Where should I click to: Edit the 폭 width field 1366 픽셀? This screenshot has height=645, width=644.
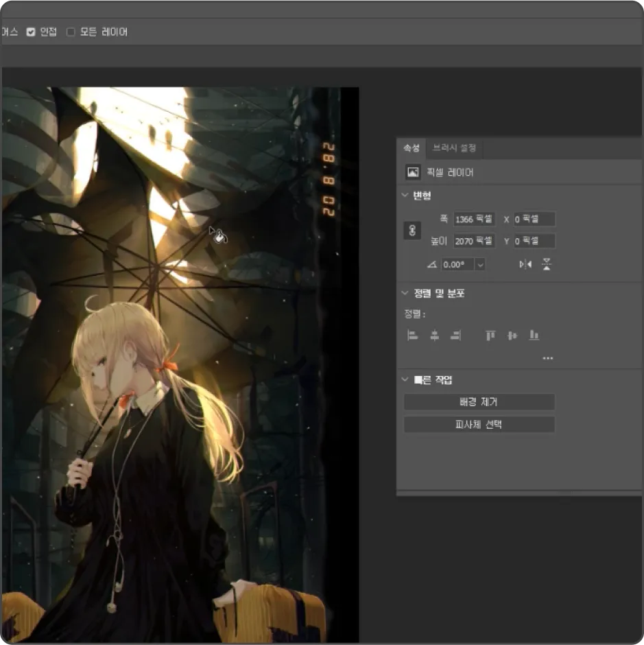(474, 220)
